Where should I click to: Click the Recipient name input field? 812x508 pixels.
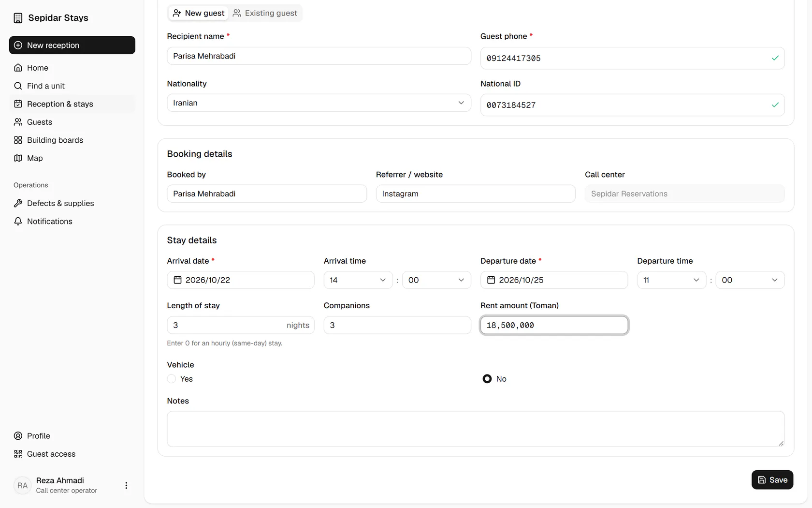point(319,56)
